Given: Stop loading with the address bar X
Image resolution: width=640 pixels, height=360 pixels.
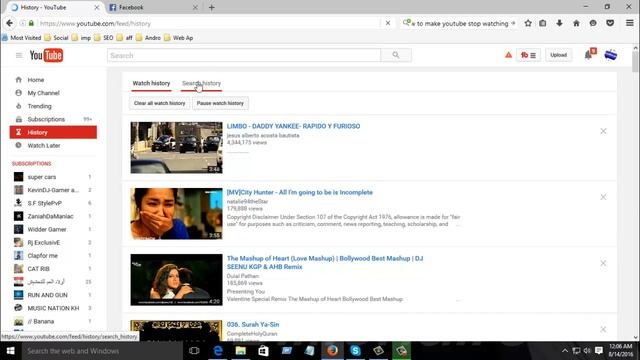Looking at the screenshot, I should point(388,23).
